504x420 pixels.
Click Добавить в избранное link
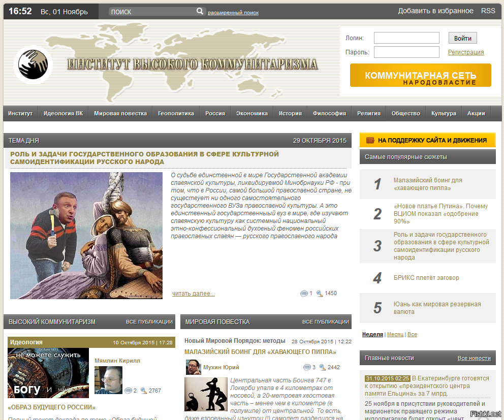pos(435,11)
